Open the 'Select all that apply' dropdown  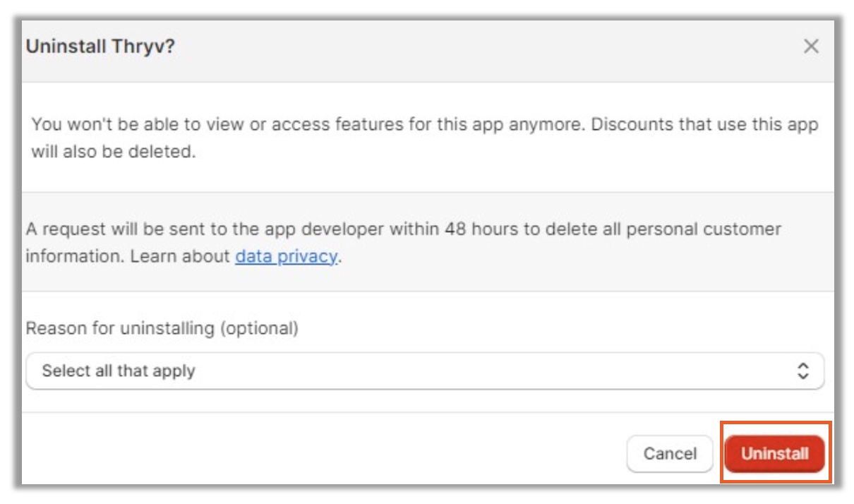[425, 371]
